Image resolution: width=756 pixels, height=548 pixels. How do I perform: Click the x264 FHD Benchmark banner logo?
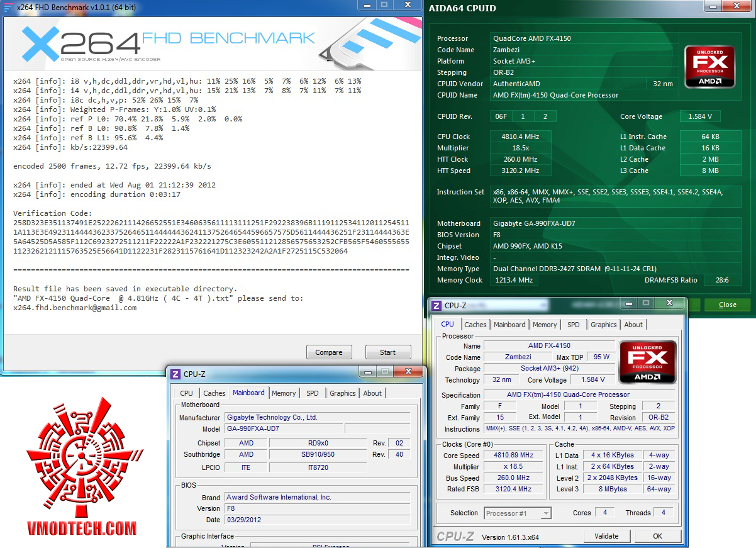tap(168, 43)
